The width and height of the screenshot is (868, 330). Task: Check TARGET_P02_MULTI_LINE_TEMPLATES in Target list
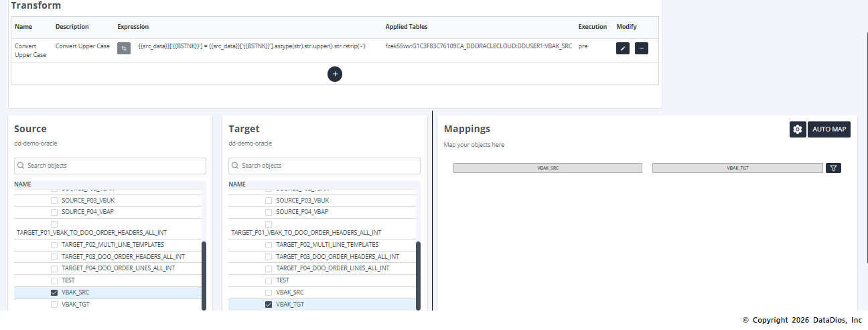pos(269,245)
